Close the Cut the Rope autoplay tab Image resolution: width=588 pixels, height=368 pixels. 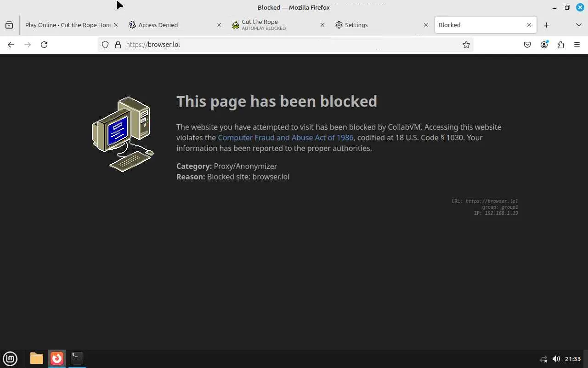point(322,25)
